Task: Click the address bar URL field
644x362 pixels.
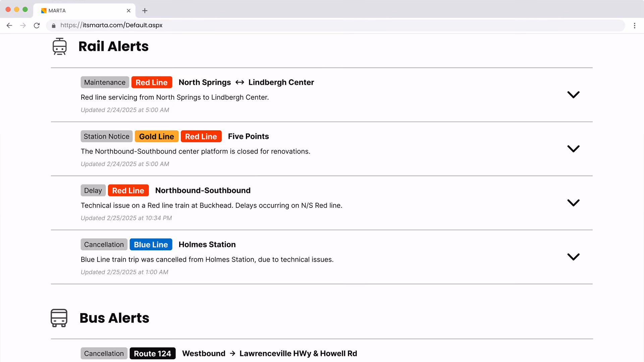Action: coord(335,25)
